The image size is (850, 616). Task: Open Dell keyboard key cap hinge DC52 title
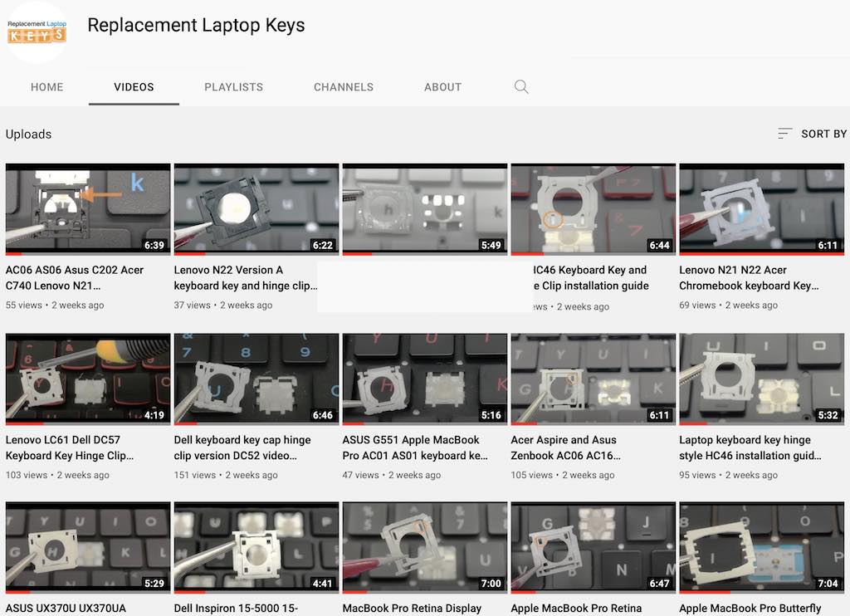[x=242, y=447]
